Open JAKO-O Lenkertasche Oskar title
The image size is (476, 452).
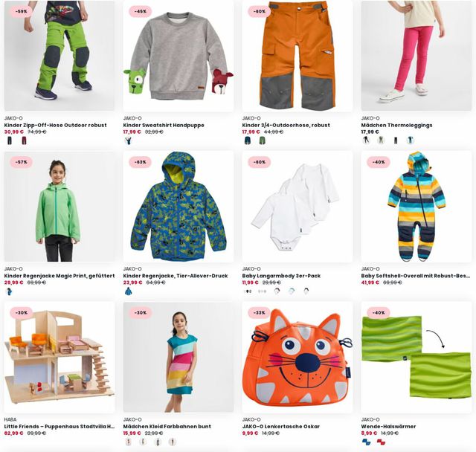(281, 426)
